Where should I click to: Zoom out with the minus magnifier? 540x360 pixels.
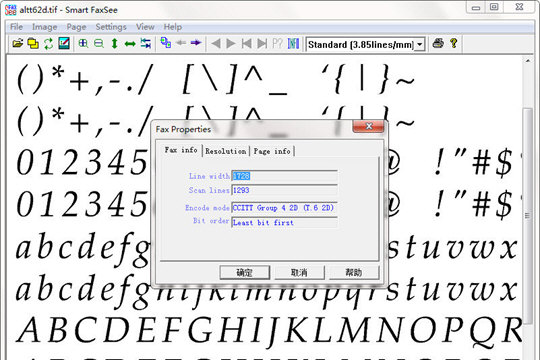[x=99, y=43]
